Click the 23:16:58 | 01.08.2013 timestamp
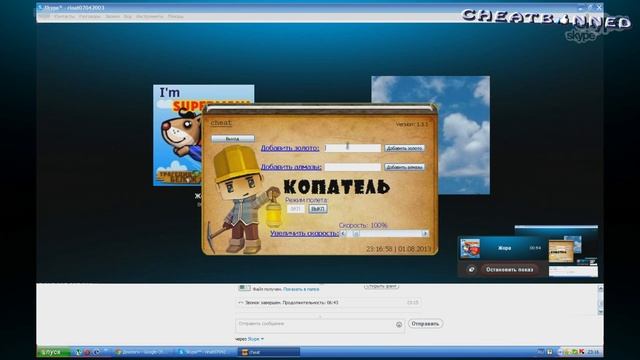The height and width of the screenshot is (360, 640). [x=398, y=249]
